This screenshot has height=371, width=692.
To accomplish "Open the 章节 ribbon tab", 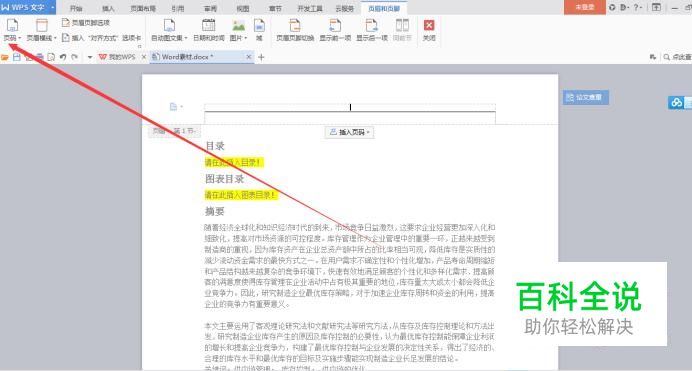I will point(275,8).
